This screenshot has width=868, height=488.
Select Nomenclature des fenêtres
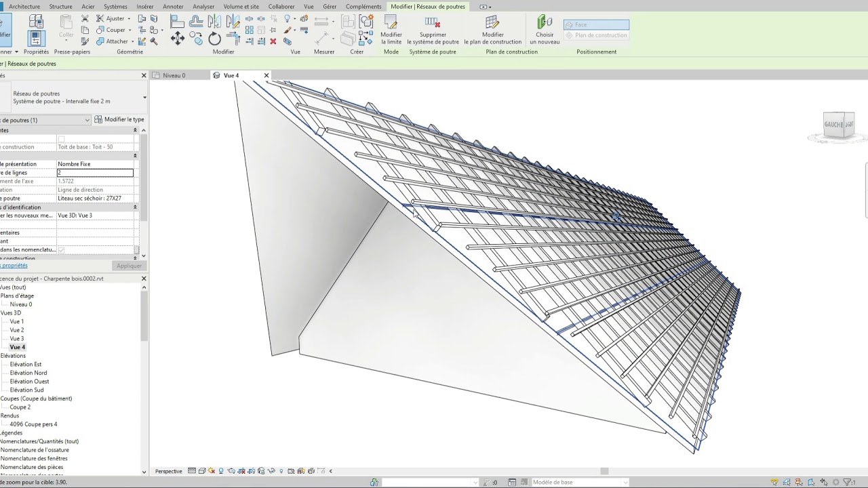34,458
